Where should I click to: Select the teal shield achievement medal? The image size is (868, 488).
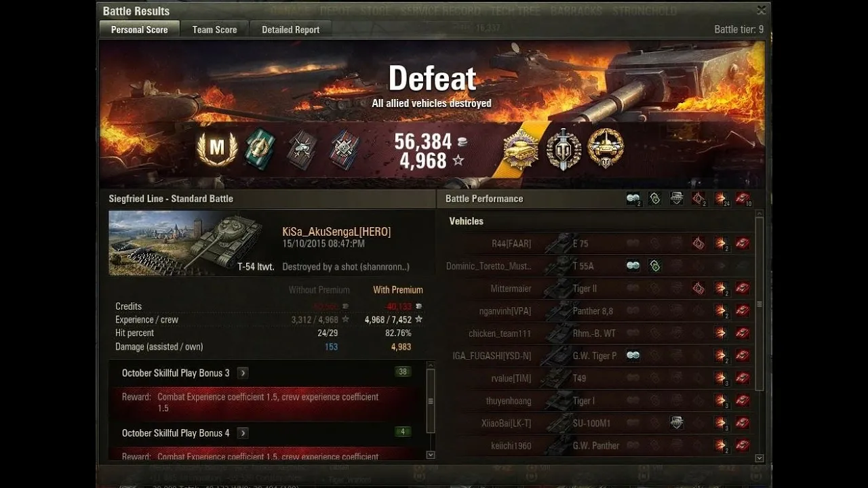259,148
